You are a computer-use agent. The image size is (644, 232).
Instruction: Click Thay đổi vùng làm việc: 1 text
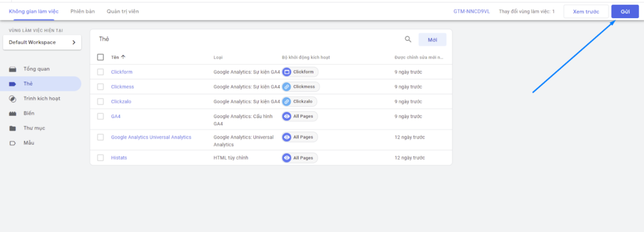[526, 11]
